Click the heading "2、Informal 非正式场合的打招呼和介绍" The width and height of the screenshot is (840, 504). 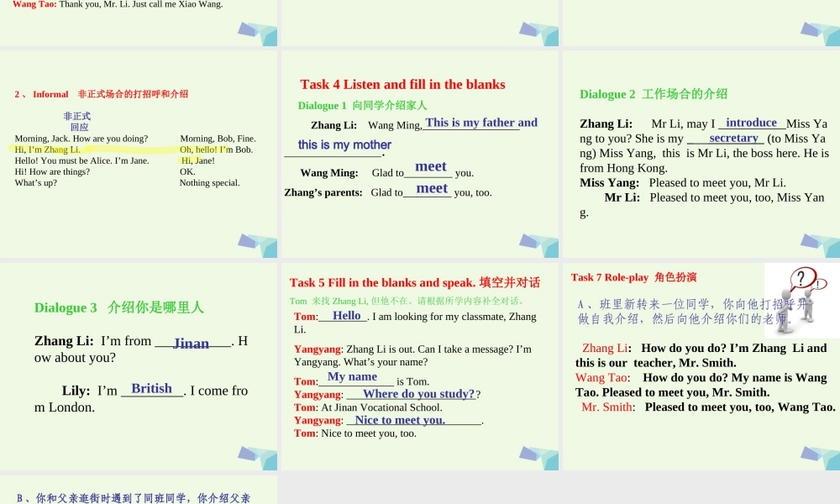click(x=102, y=94)
